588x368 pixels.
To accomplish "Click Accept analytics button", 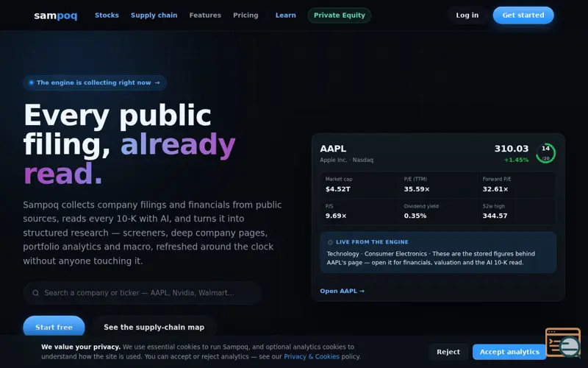I will pos(509,352).
